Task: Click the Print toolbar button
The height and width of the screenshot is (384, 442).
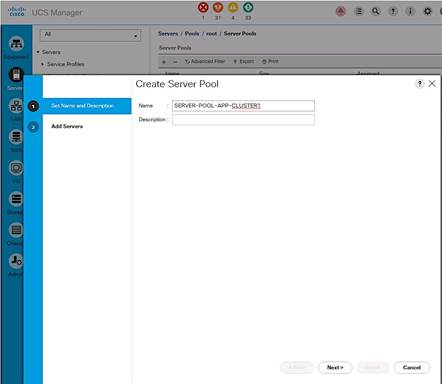Action: point(270,61)
